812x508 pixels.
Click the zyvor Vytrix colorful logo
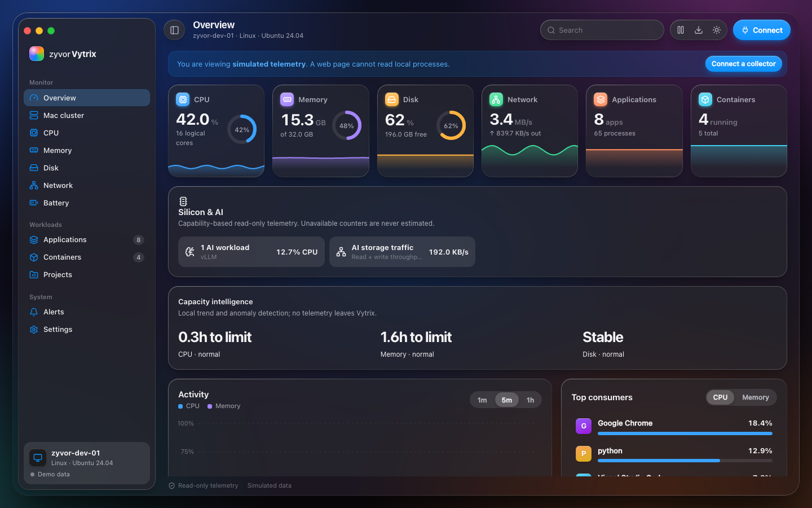click(x=37, y=54)
